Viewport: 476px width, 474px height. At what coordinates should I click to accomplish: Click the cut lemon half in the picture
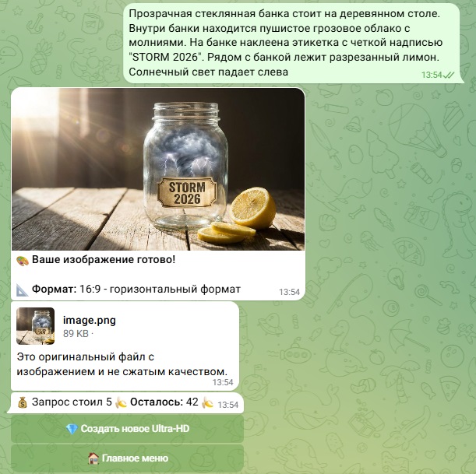click(253, 208)
